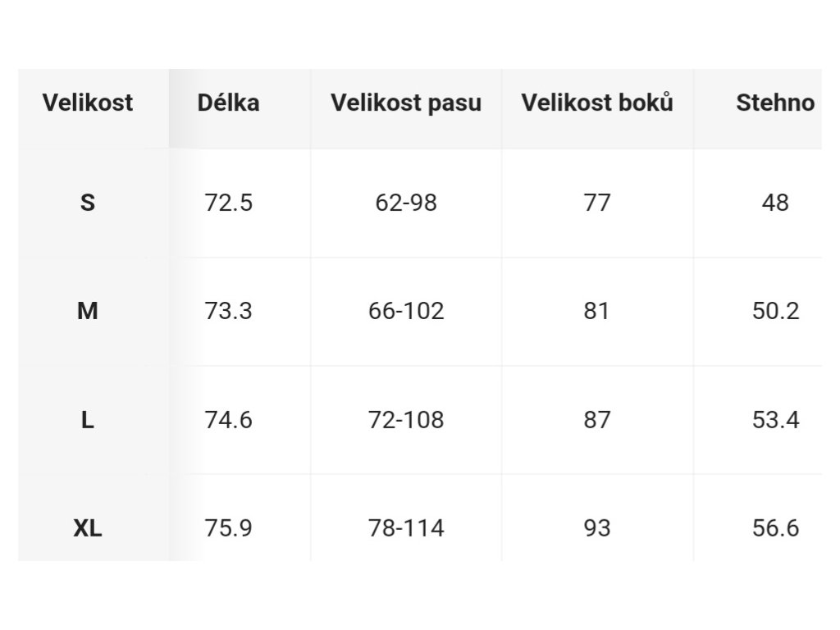Image resolution: width=840 pixels, height=630 pixels.
Task: Select the 62-98 waist cell
Action: (406, 203)
